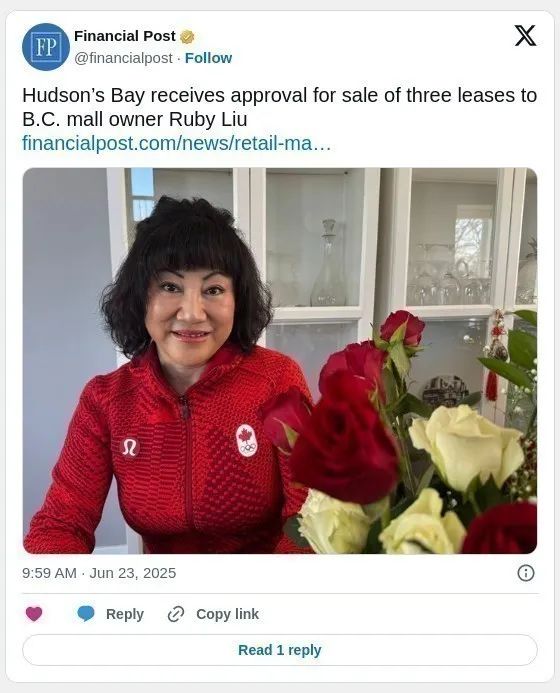Click the Financial Post FP avatar
This screenshot has height=693, width=560.
[46, 47]
